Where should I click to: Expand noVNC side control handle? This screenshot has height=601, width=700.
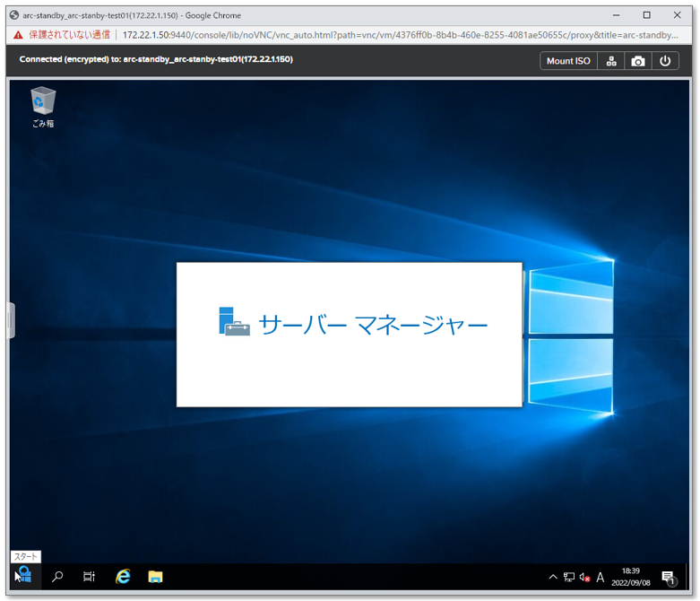coord(11,320)
